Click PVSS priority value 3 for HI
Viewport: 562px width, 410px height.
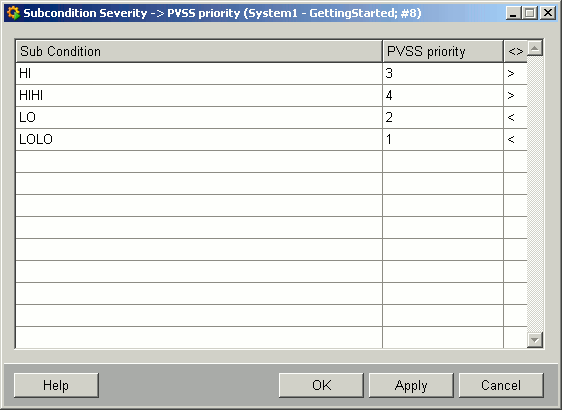pos(443,73)
